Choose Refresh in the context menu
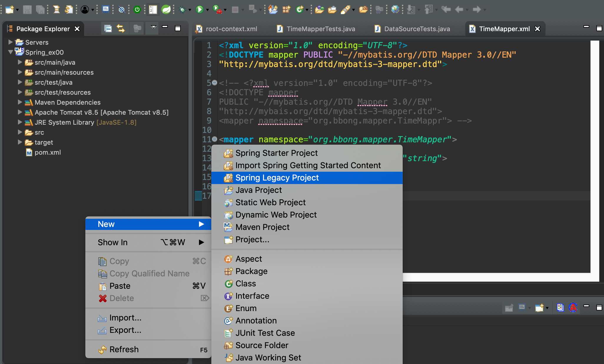This screenshot has width=604, height=364. (124, 349)
